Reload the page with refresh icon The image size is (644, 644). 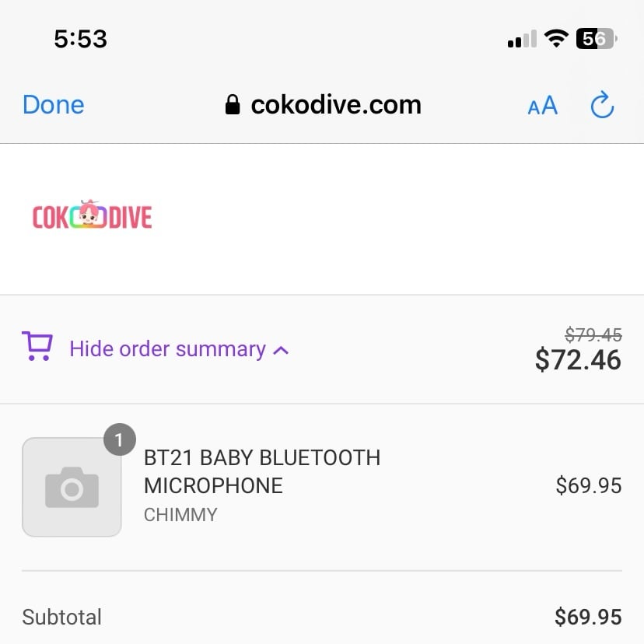(x=602, y=105)
